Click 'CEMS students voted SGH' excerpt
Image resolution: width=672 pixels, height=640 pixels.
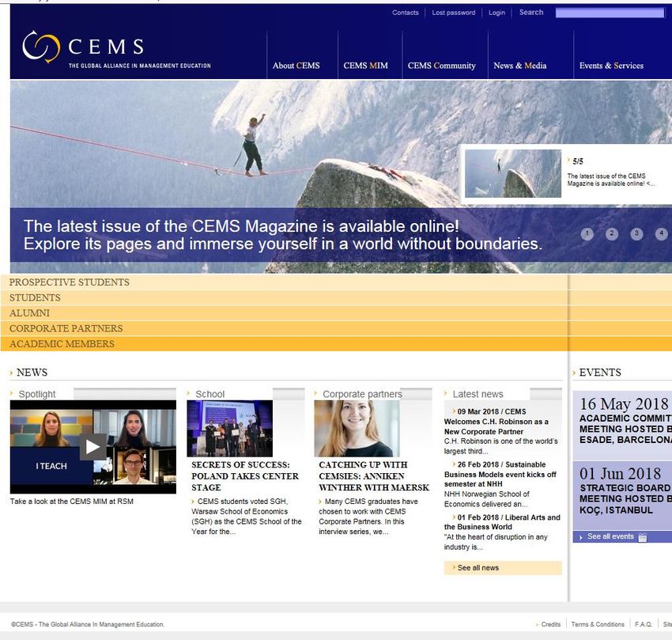tap(247, 517)
